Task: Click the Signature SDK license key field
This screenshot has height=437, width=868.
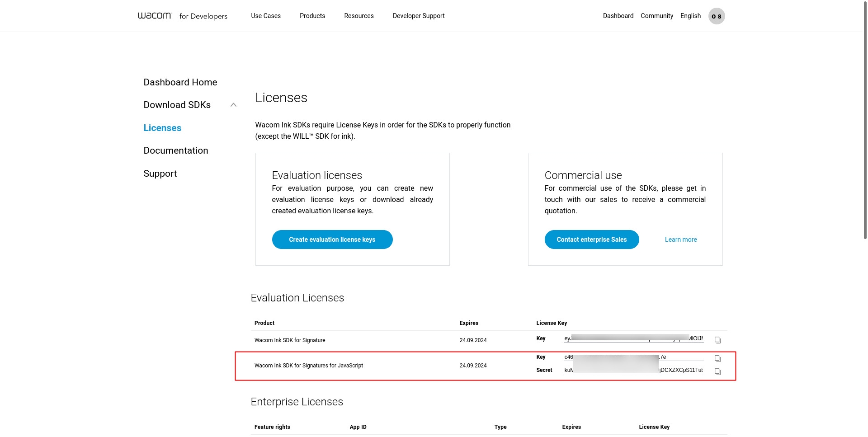Action: tap(633, 338)
